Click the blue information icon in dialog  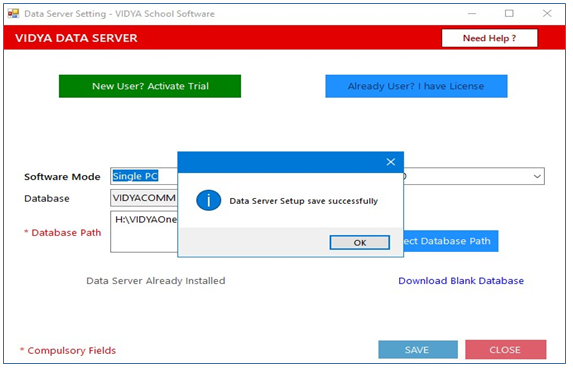tap(208, 200)
